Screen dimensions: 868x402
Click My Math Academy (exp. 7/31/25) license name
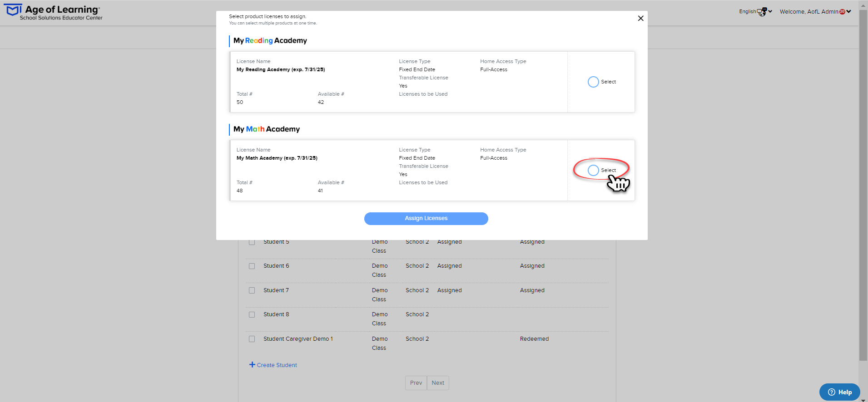coord(277,158)
